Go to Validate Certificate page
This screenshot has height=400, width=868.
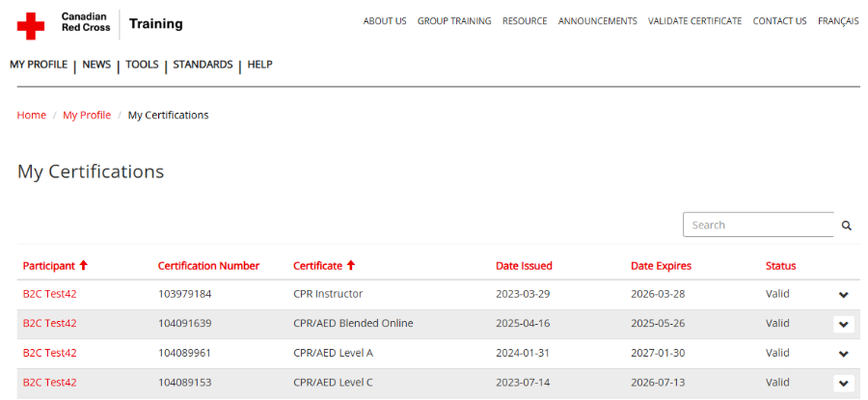tap(694, 21)
